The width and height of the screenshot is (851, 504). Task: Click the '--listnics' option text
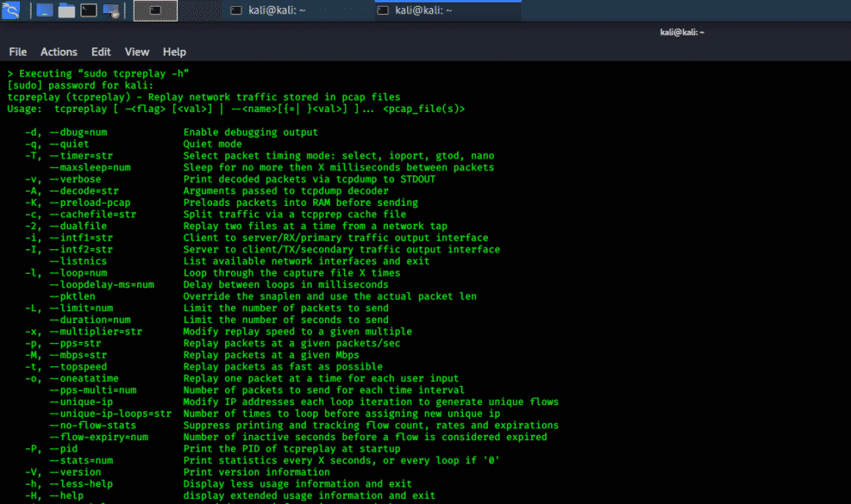(x=78, y=261)
